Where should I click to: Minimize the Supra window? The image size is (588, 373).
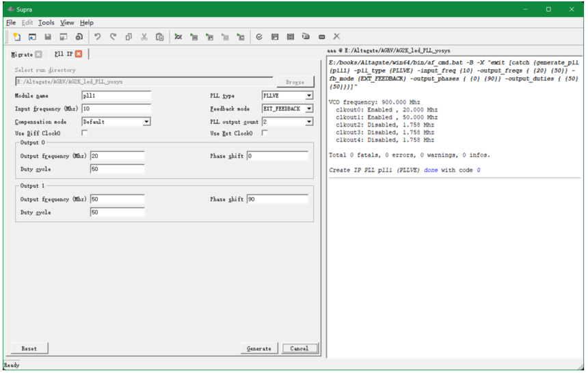[525, 9]
